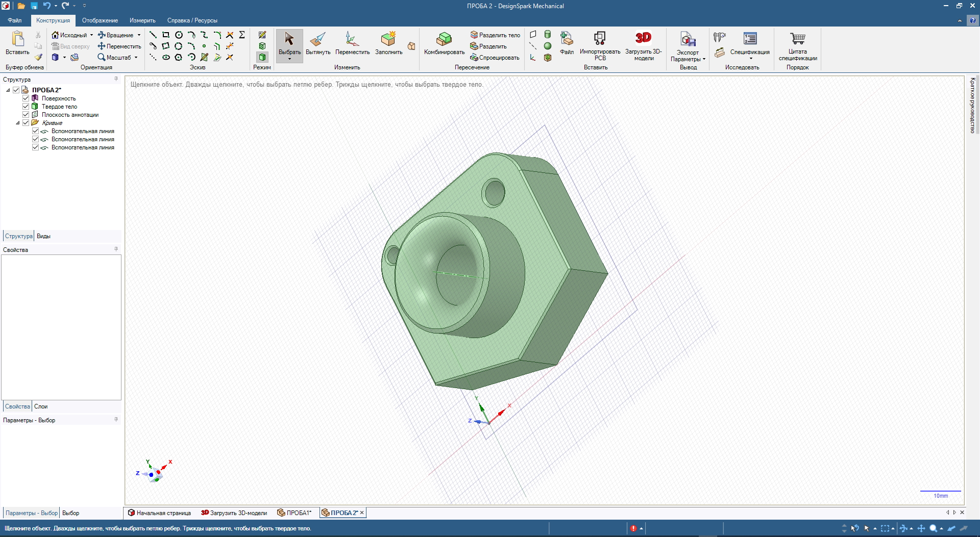Switch to 3D mode icon
Image resolution: width=980 pixels, height=537 pixels.
(x=262, y=57)
